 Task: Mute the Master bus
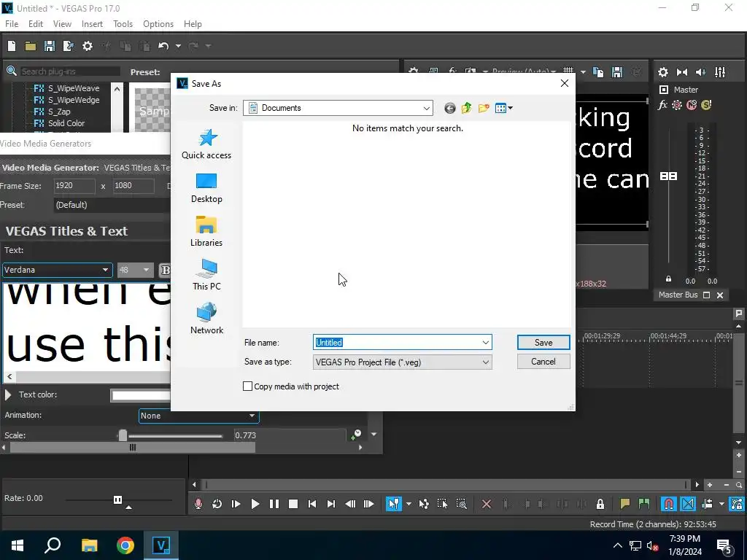[x=692, y=105]
